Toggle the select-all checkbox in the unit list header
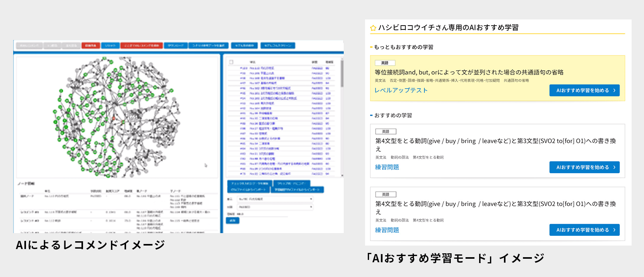The width and height of the screenshot is (644, 277). click(231, 62)
